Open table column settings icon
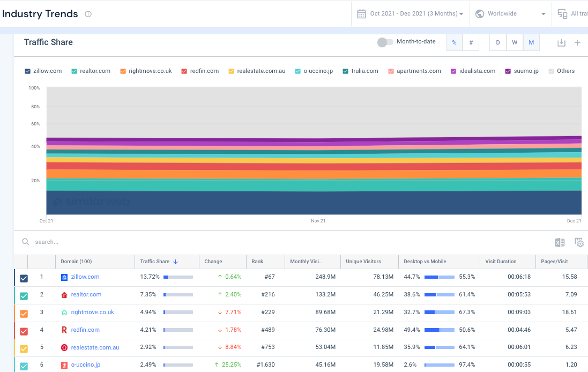This screenshot has width=588, height=372. (579, 243)
